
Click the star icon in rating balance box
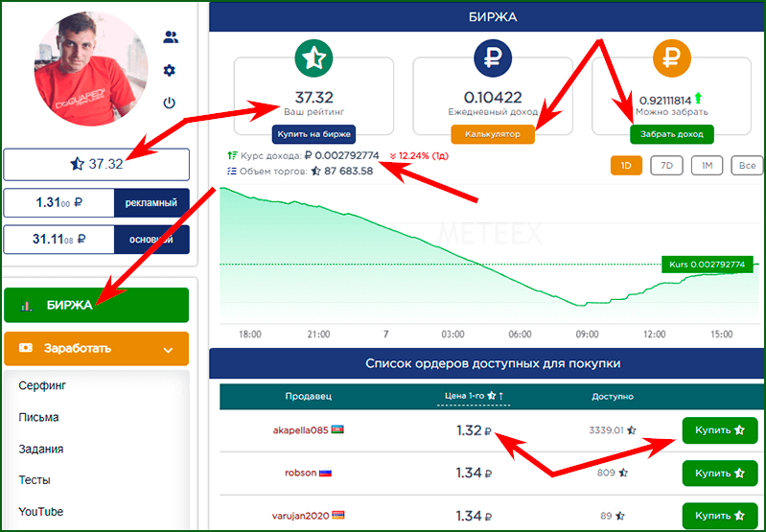click(x=77, y=164)
